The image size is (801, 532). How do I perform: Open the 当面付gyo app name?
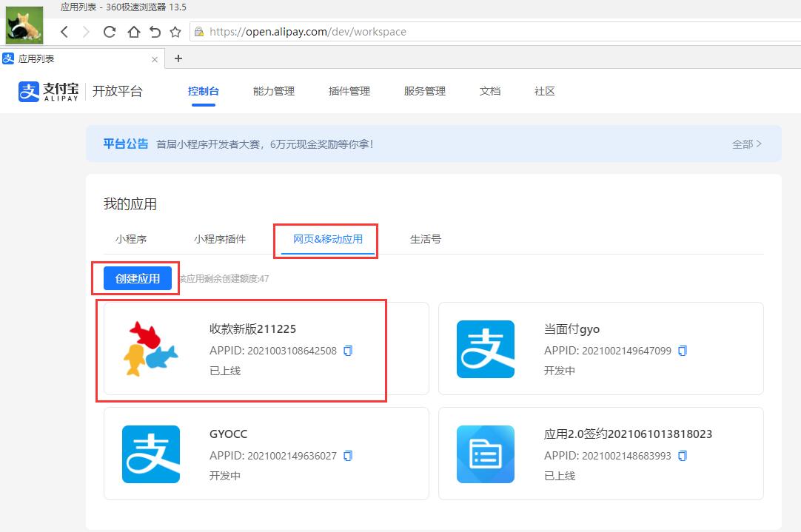coord(572,329)
